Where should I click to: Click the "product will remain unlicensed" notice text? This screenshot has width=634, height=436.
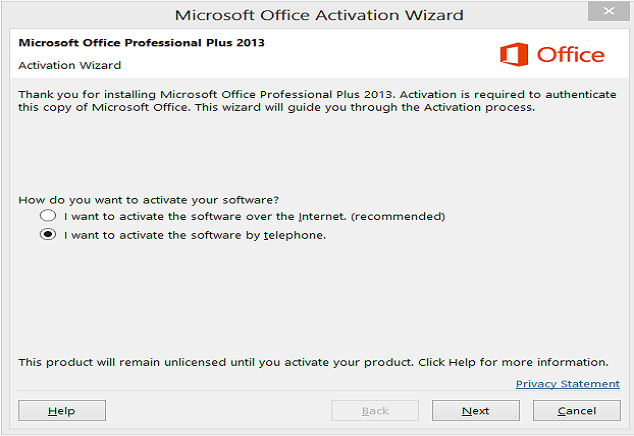(x=313, y=362)
